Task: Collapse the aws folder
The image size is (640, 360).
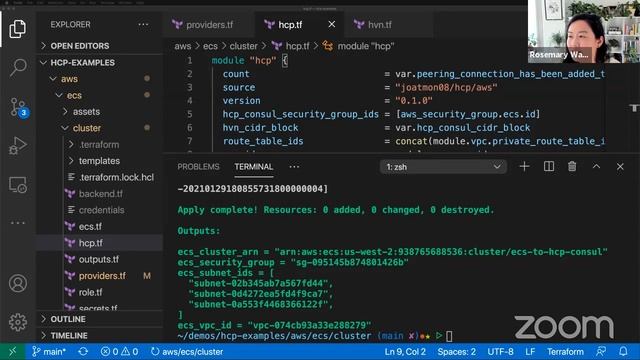Action: tap(100, 79)
